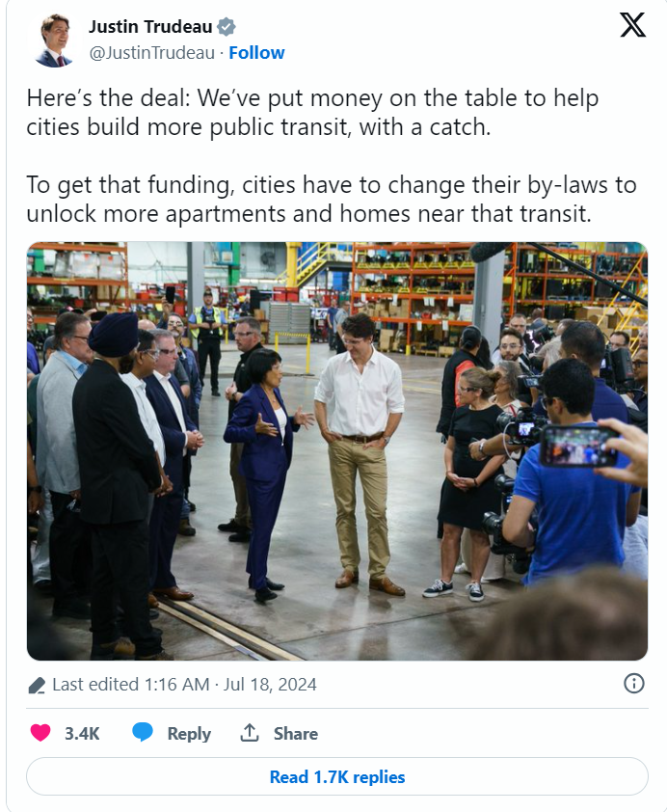Click the pencil edit history icon
This screenshot has width=667, height=812.
pos(37,685)
